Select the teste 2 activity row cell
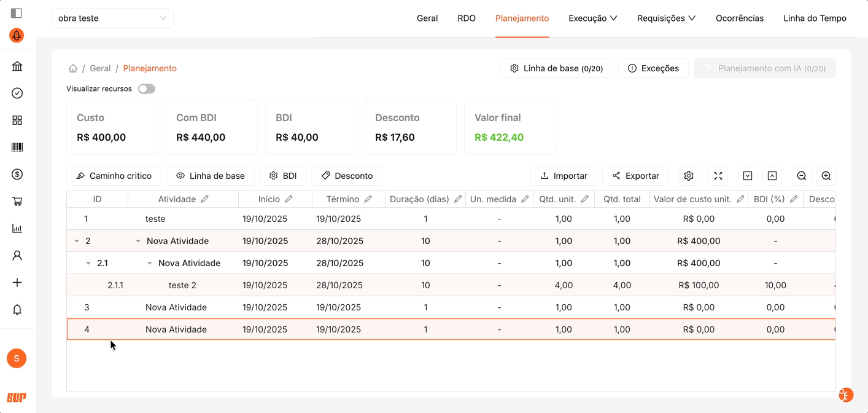868x413 pixels. (x=182, y=285)
